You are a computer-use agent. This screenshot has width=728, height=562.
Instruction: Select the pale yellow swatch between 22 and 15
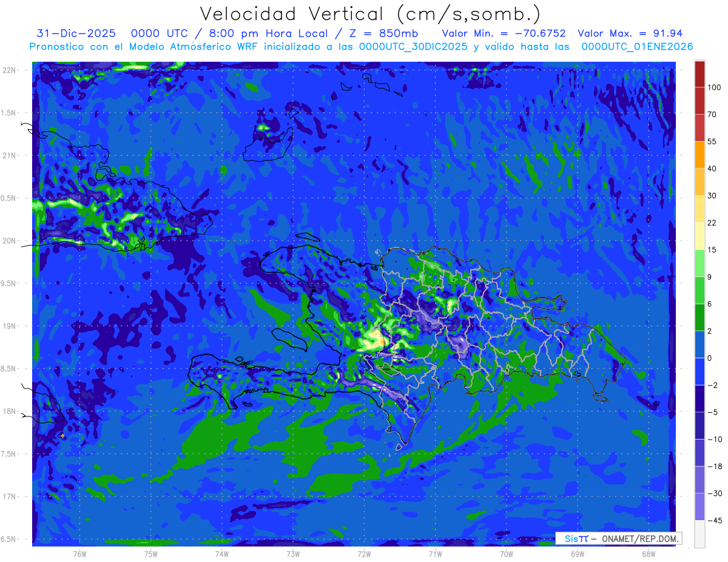(699, 236)
